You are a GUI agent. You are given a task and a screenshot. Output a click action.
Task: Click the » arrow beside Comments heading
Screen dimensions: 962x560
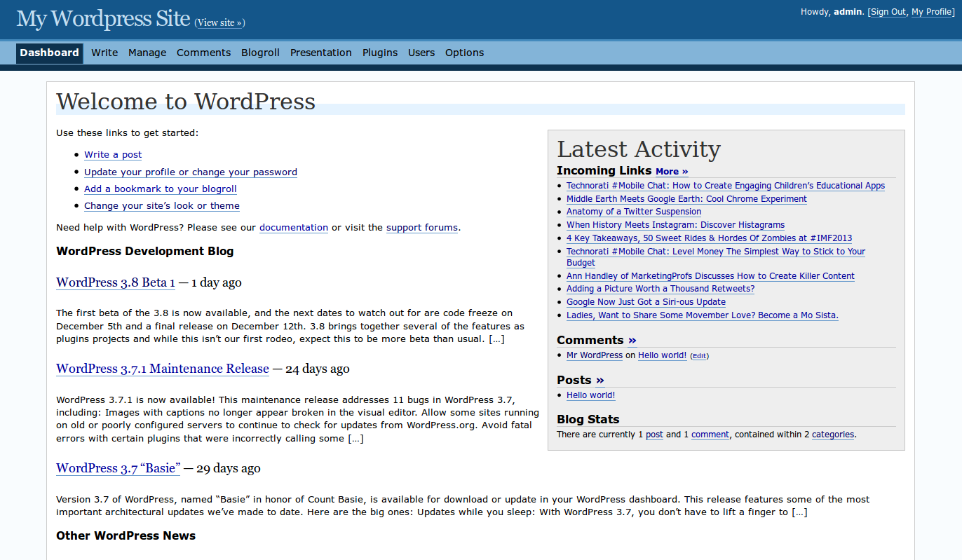click(632, 341)
